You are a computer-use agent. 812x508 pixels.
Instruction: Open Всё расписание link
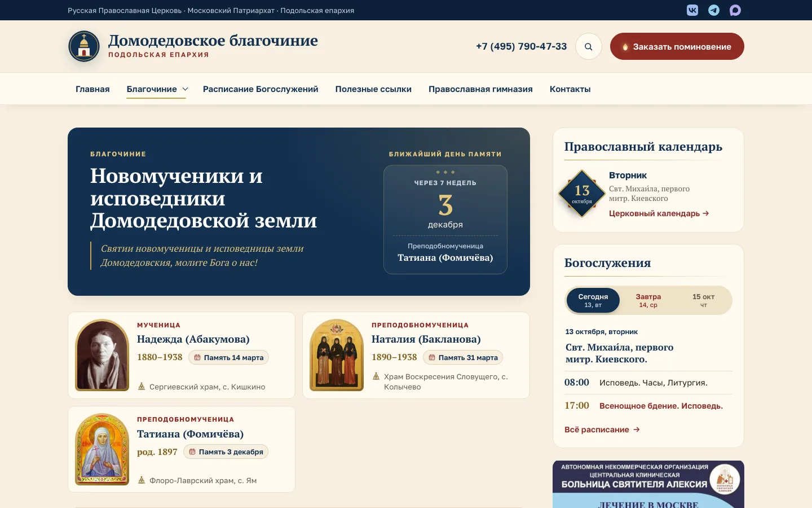[602, 430]
